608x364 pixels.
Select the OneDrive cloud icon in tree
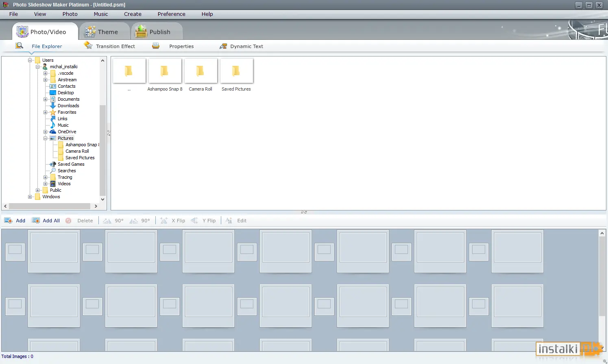53,132
